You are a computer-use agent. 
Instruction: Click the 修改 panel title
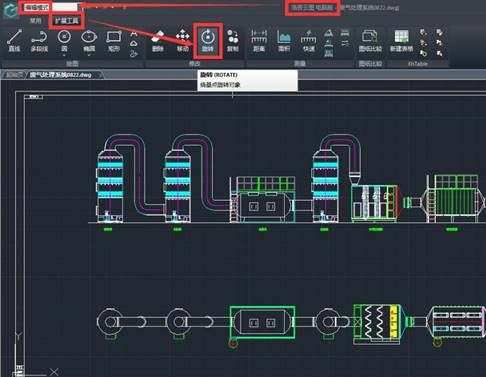195,63
